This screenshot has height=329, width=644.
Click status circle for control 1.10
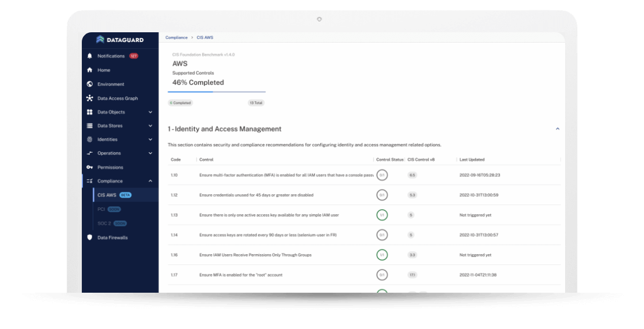pos(382,175)
